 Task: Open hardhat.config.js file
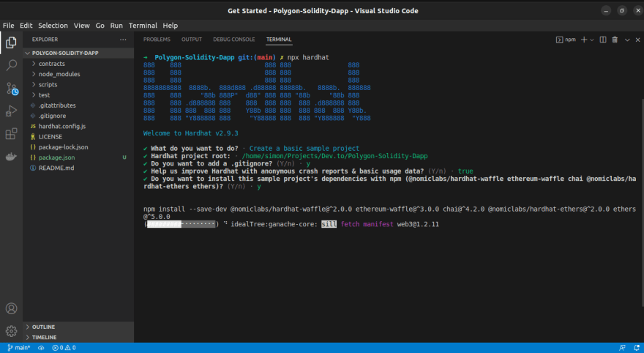tap(61, 126)
